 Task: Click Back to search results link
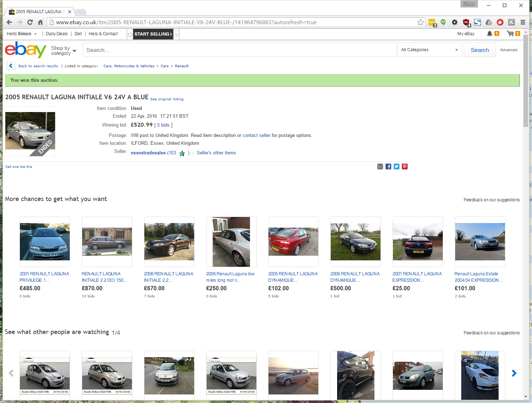pos(38,66)
